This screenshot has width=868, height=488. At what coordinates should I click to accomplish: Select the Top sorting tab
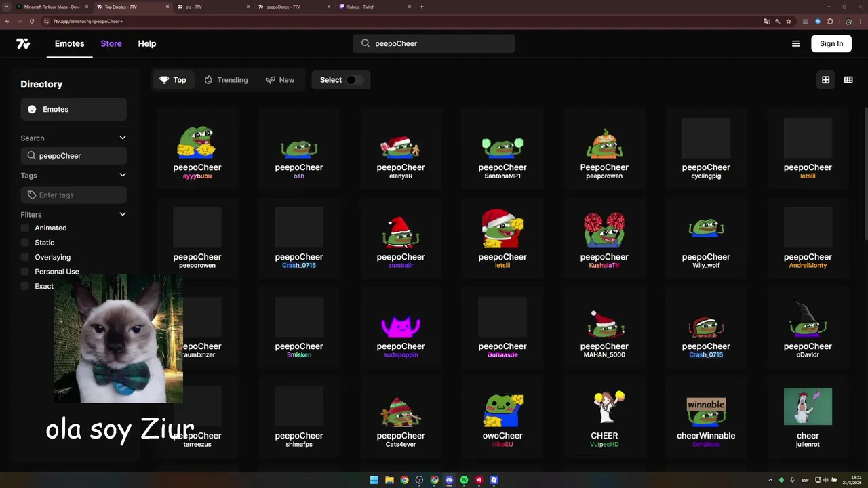tap(173, 80)
